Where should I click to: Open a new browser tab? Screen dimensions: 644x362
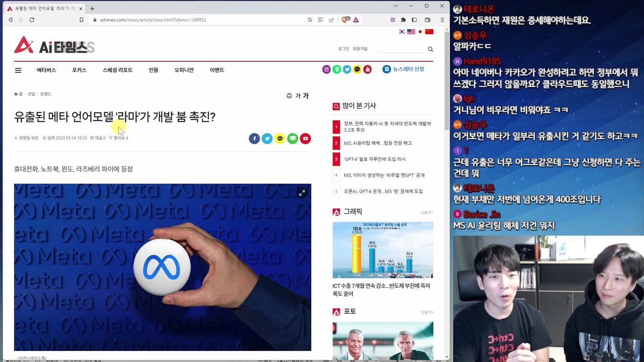92,9
